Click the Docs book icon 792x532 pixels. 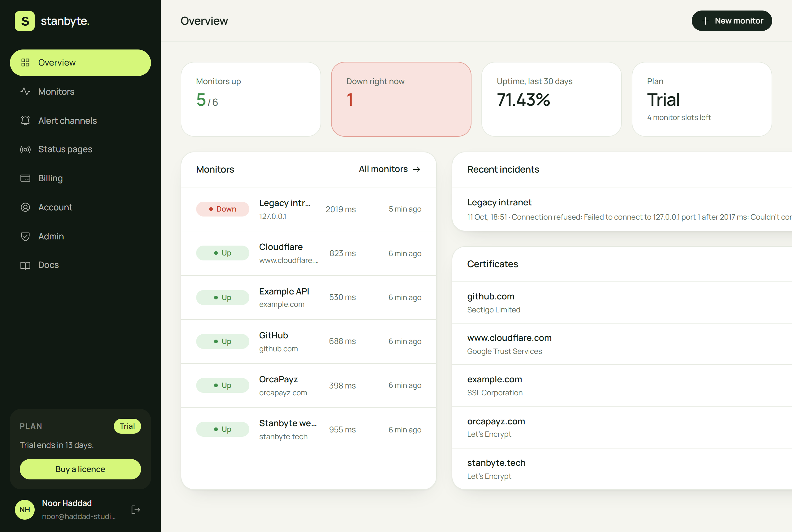coord(25,265)
